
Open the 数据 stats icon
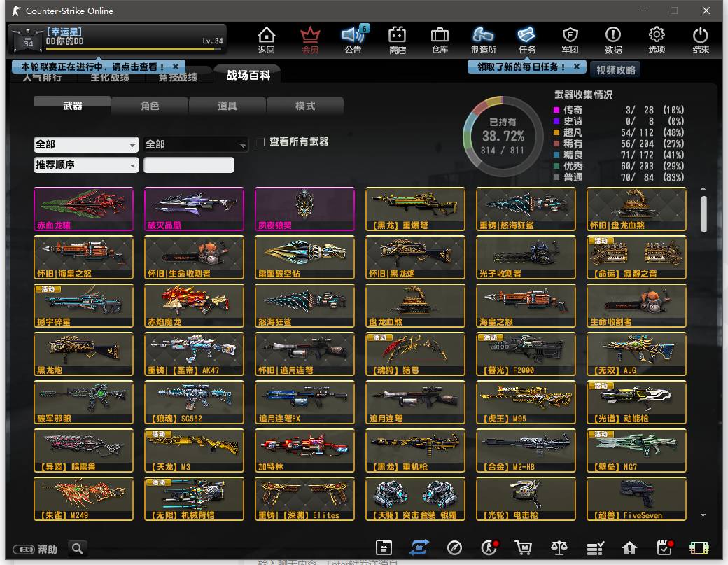pos(613,40)
